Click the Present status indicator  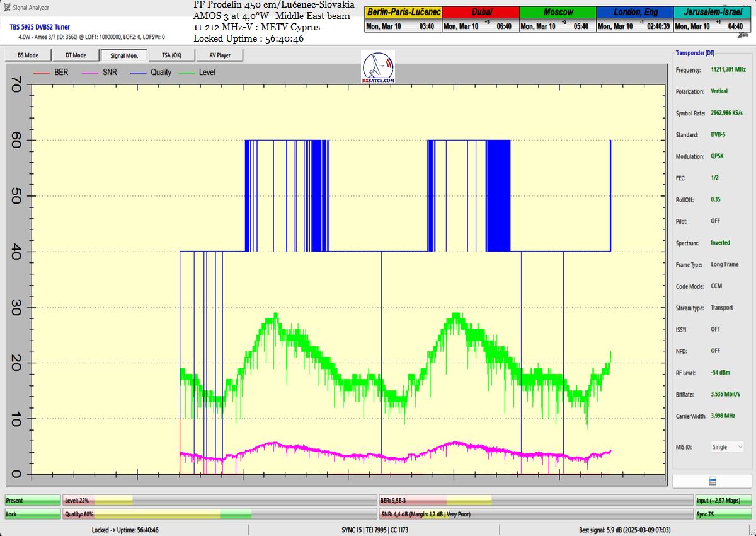click(x=33, y=501)
